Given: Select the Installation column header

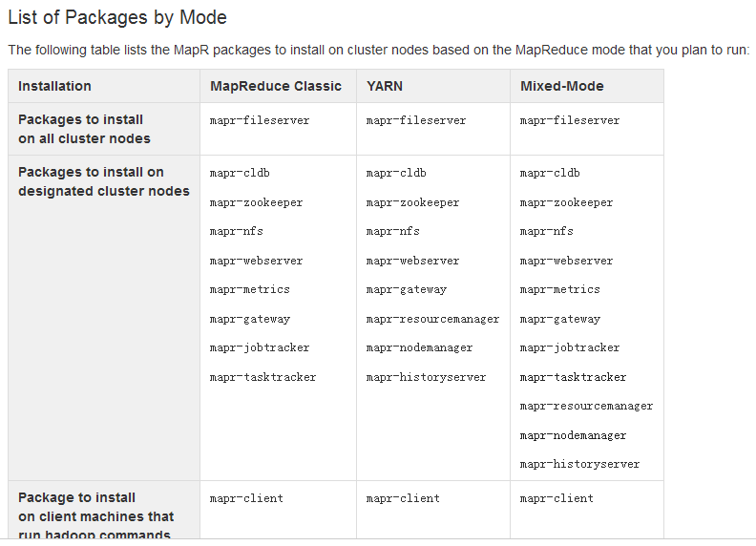Looking at the screenshot, I should (x=54, y=86).
